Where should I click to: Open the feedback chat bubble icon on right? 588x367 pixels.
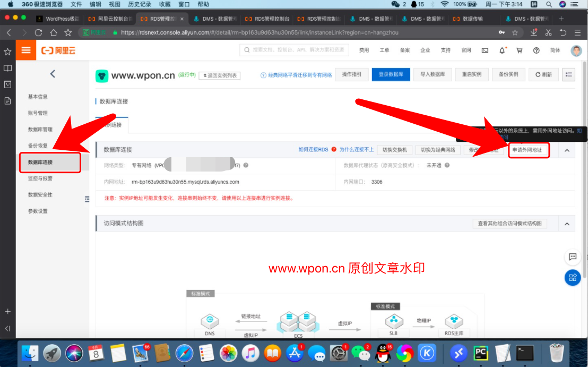tap(573, 257)
